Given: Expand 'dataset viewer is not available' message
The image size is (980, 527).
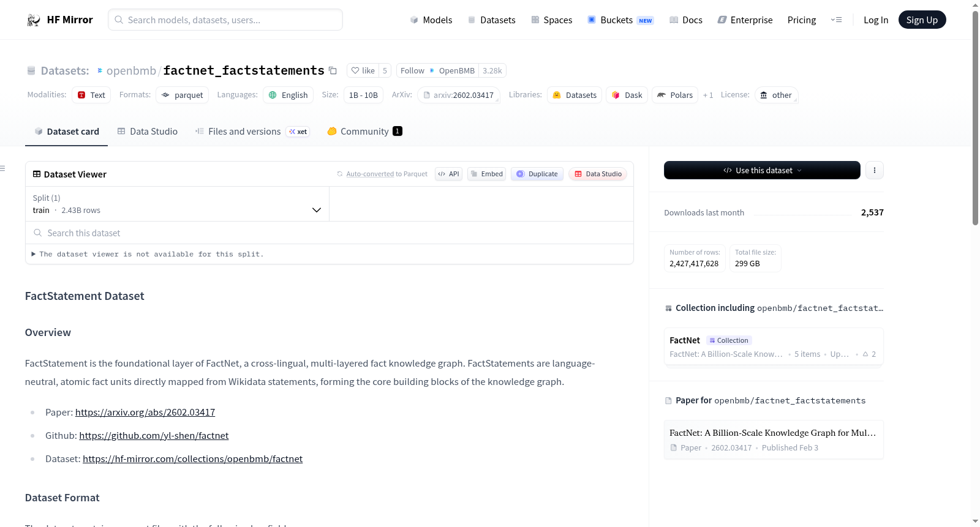Looking at the screenshot, I should click(x=148, y=254).
